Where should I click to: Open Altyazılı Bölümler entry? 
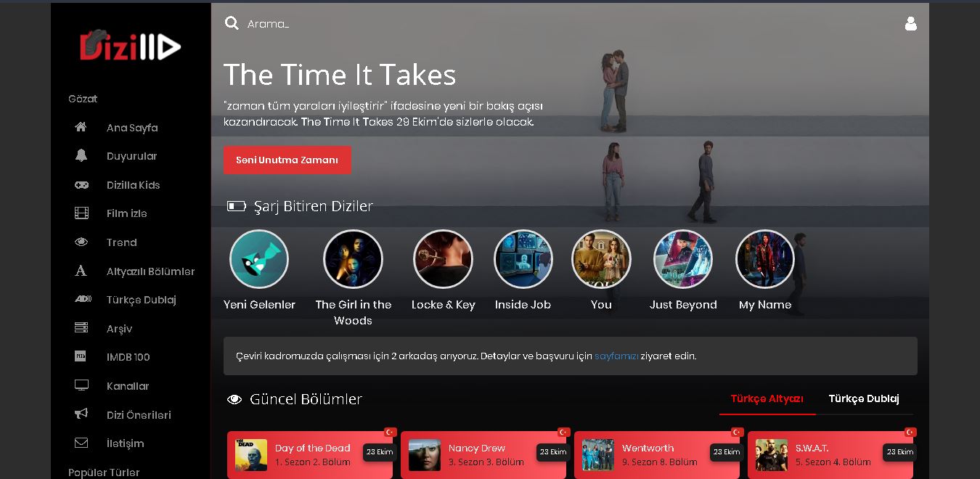[x=150, y=271]
